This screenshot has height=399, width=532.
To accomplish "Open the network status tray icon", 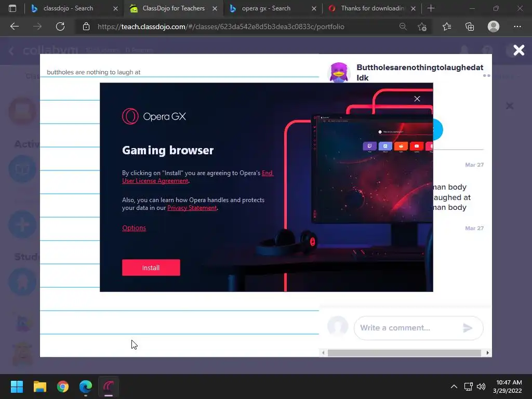I will point(469,387).
